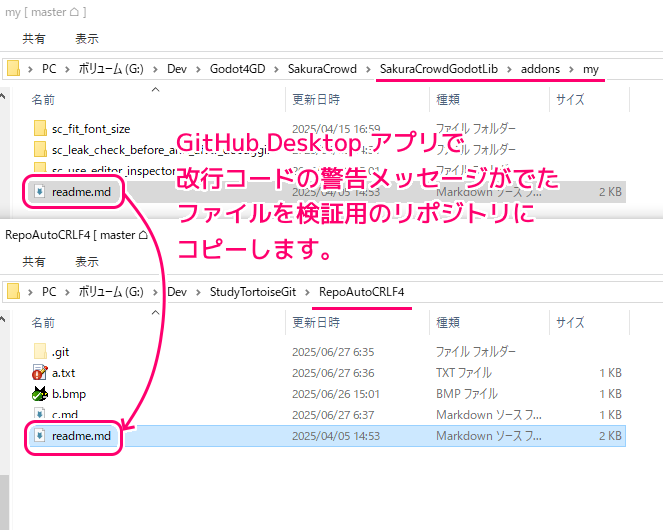Click address bar folder icon in RepoAutoCRLF4 window
Screen dimensions: 663x530
[x=14, y=291]
